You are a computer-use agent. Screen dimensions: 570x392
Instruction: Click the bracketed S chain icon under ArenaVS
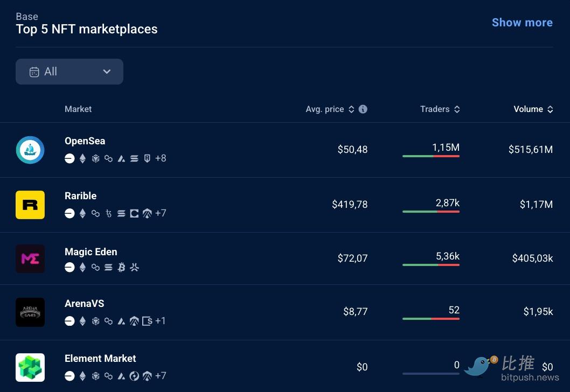[x=147, y=321]
